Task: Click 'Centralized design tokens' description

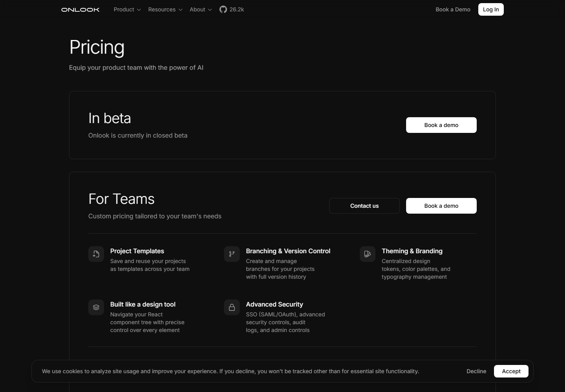Action: (416, 269)
